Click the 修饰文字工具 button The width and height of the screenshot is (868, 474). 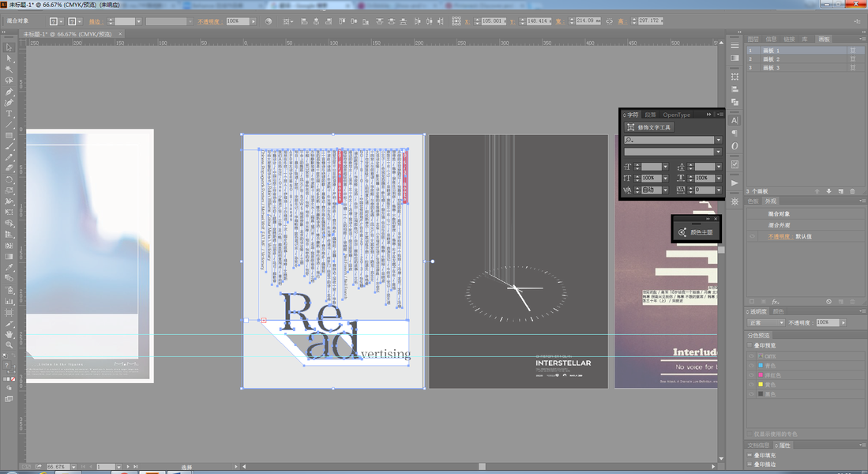point(649,127)
